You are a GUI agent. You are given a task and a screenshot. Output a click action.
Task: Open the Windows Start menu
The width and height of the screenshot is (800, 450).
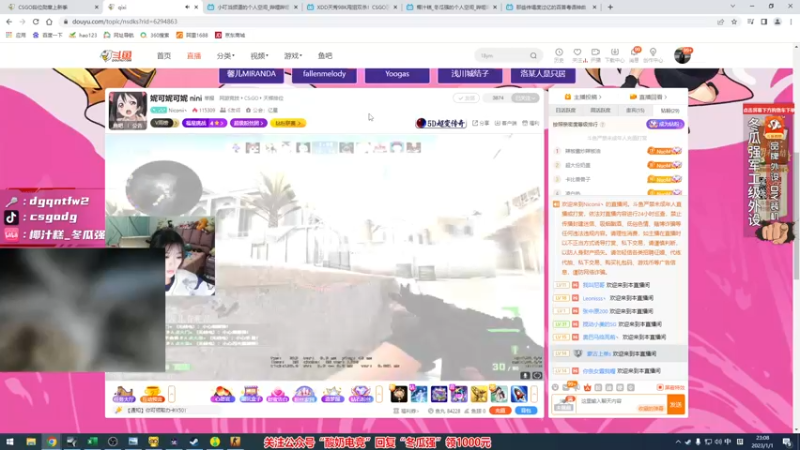tap(10, 441)
